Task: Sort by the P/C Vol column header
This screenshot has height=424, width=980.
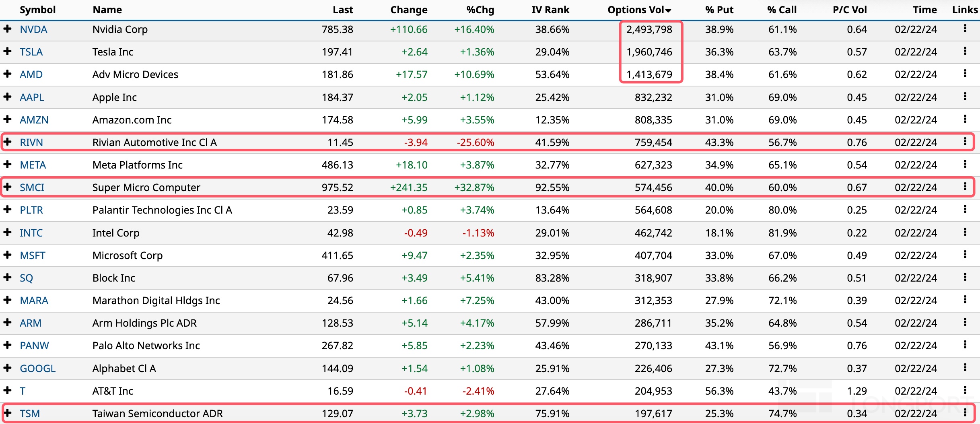Action: (x=849, y=10)
